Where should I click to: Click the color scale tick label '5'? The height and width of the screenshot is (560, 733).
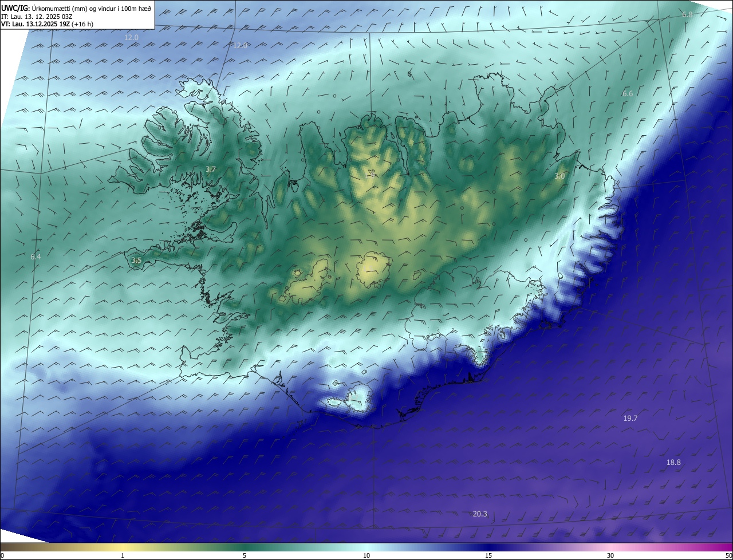coord(245,555)
